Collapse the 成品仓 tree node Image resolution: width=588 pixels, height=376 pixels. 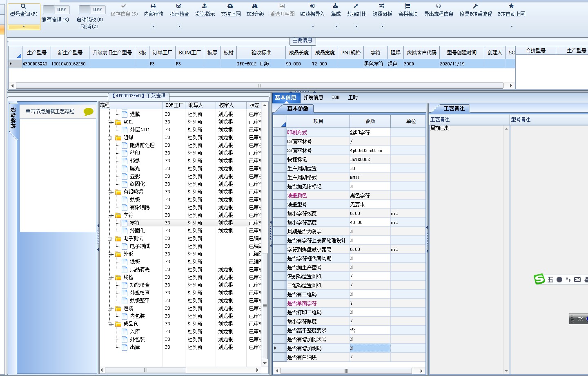(x=110, y=324)
